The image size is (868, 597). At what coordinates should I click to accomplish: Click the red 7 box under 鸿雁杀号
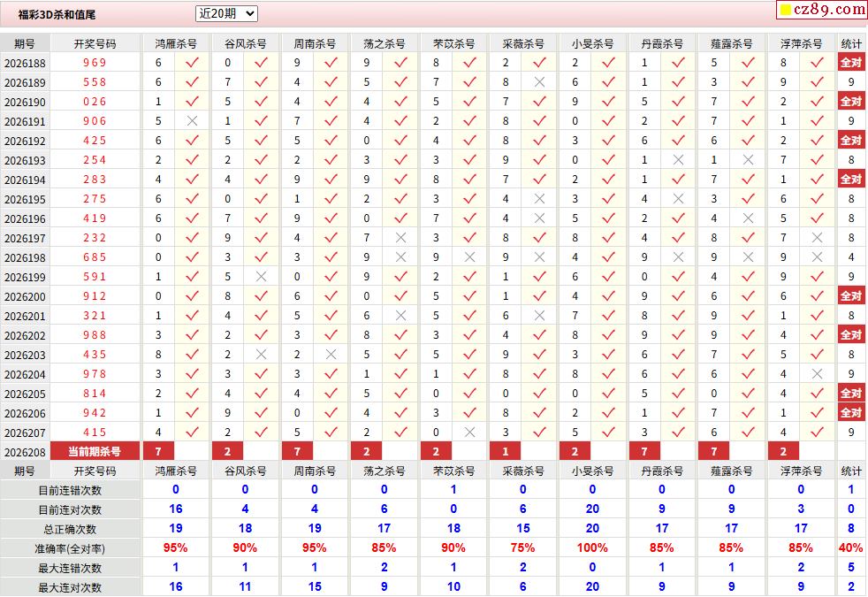point(158,451)
